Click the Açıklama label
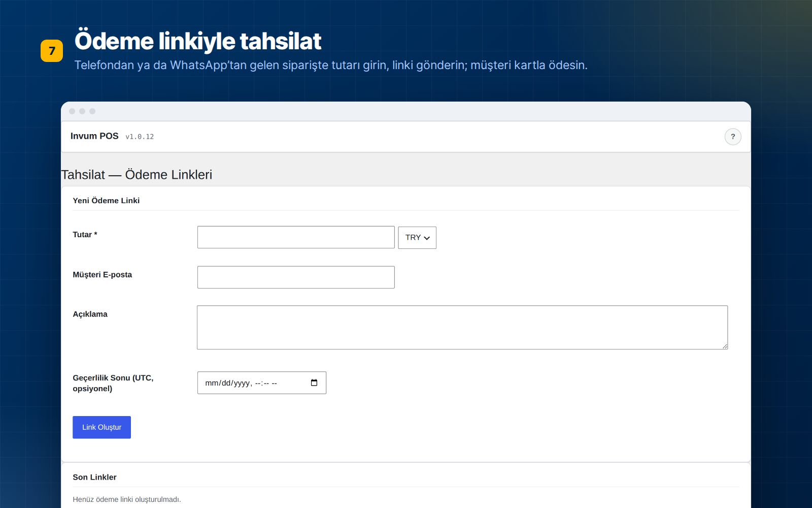The image size is (812, 508). pyautogui.click(x=90, y=314)
